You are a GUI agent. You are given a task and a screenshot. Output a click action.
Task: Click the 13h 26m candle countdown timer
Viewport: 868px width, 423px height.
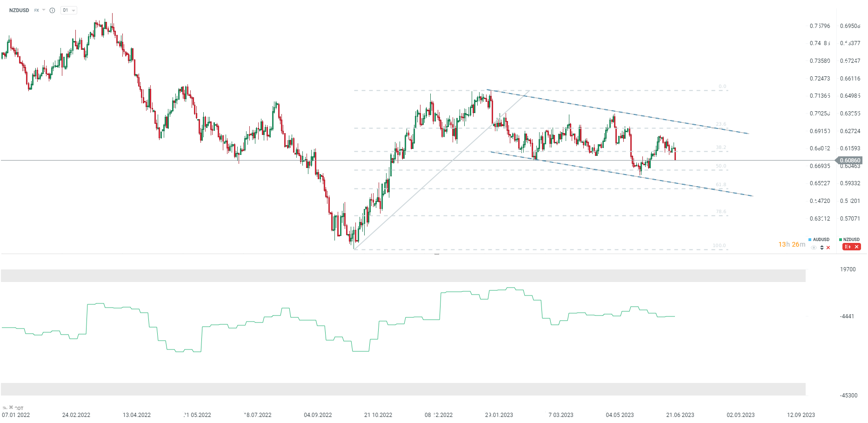click(x=792, y=244)
